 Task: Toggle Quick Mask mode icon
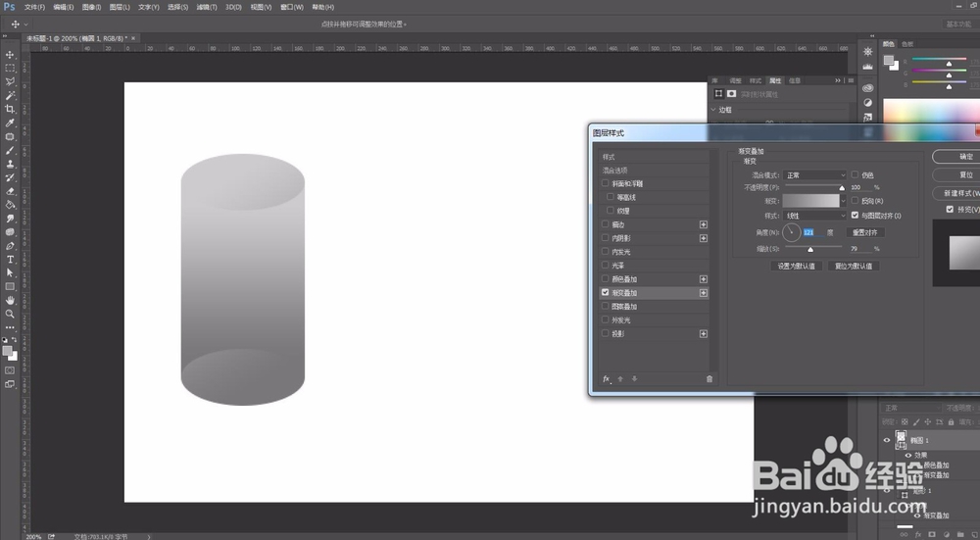click(10, 370)
